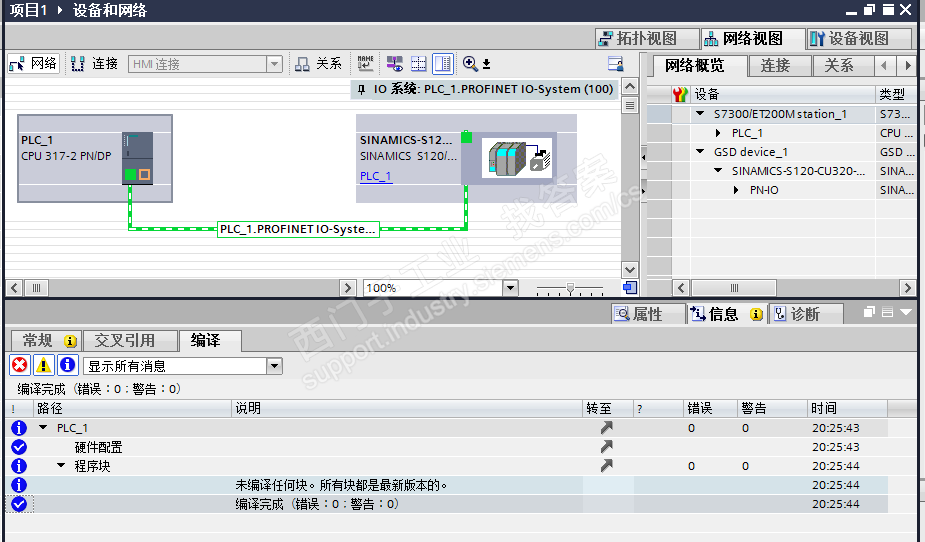
Task: Click the 未编译任何块 message row
Action: (447, 485)
